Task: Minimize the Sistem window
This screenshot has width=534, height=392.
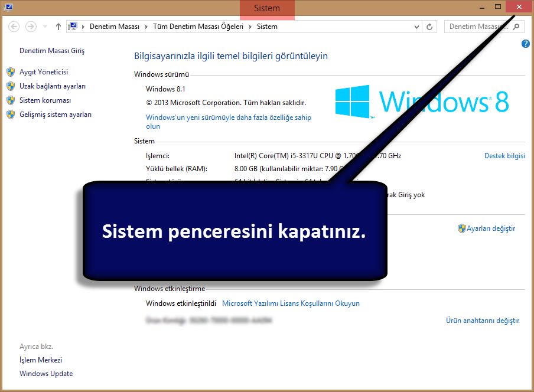Action: point(482,8)
